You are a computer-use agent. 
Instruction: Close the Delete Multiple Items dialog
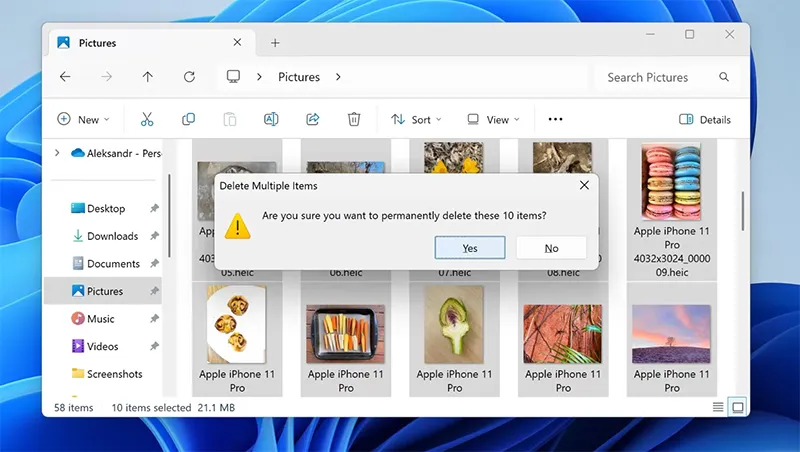(x=584, y=185)
